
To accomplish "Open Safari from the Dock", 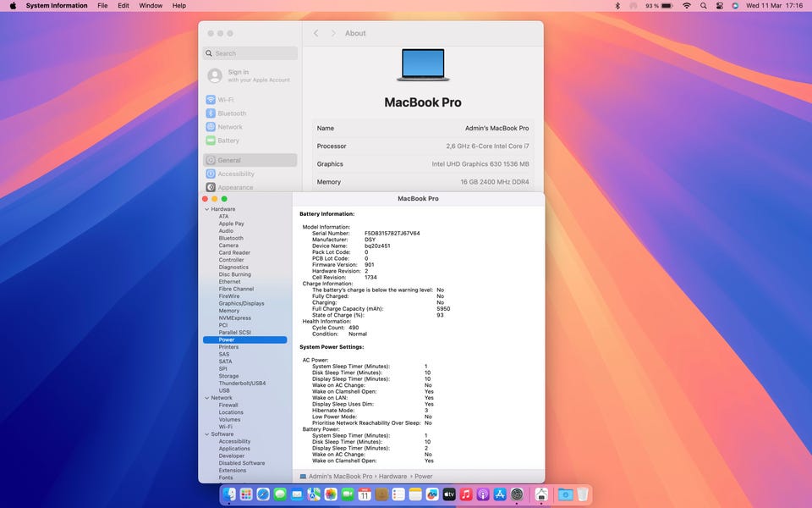I will [263, 494].
